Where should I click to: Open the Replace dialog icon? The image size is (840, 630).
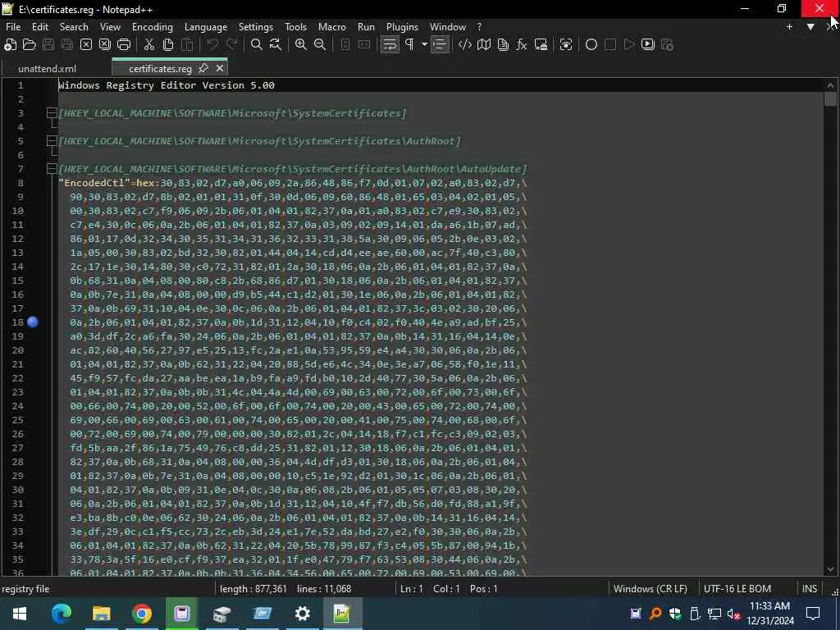pos(276,45)
